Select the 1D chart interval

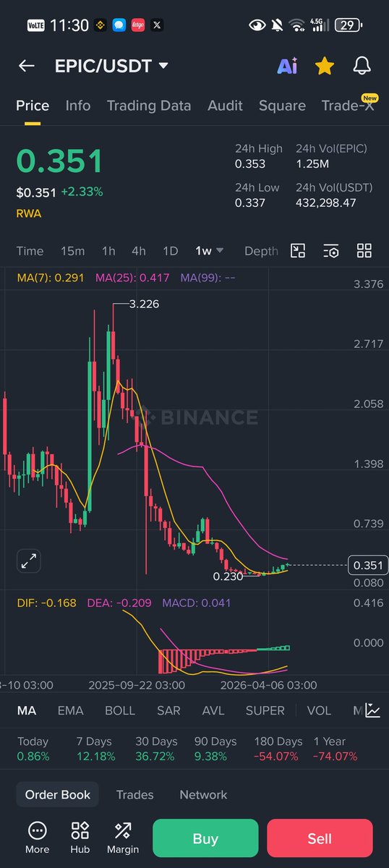pos(170,251)
